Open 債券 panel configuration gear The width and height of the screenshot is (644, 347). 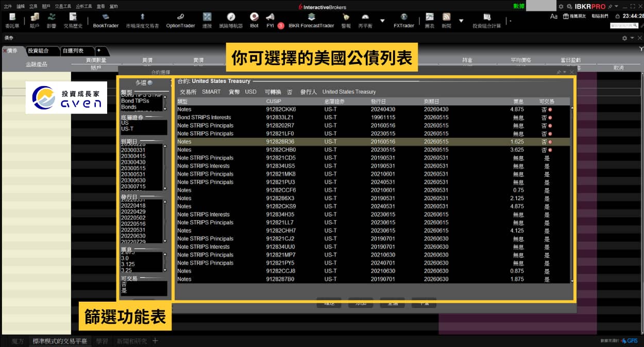(625, 38)
